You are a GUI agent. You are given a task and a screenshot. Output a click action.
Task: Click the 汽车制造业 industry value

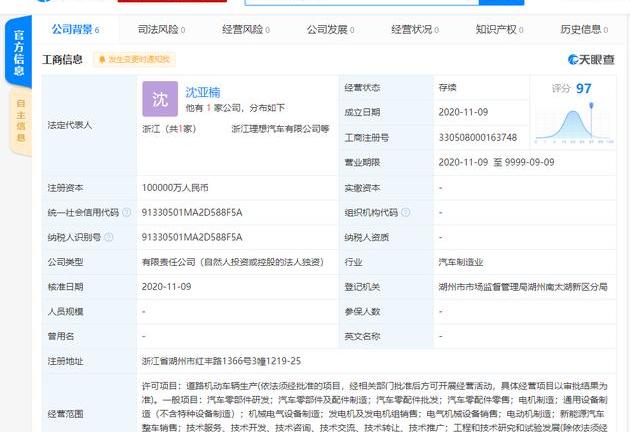pos(460,262)
